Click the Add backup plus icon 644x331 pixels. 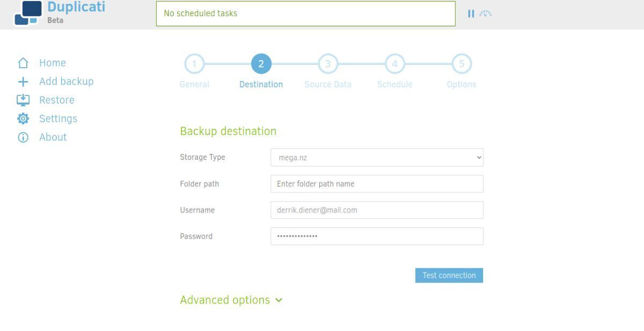(23, 82)
